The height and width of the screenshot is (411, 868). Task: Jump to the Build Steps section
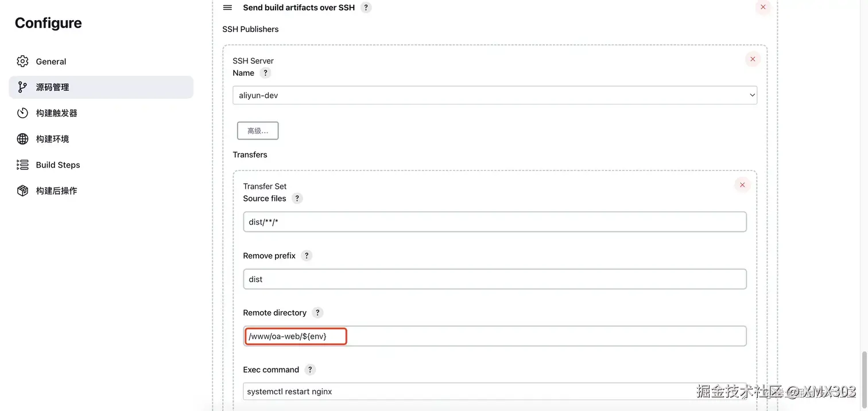58,165
